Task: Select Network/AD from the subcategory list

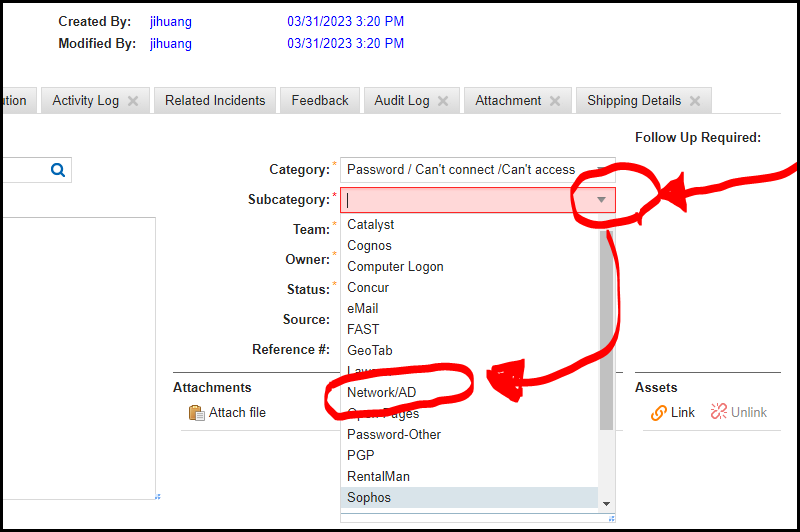Action: 381,392
